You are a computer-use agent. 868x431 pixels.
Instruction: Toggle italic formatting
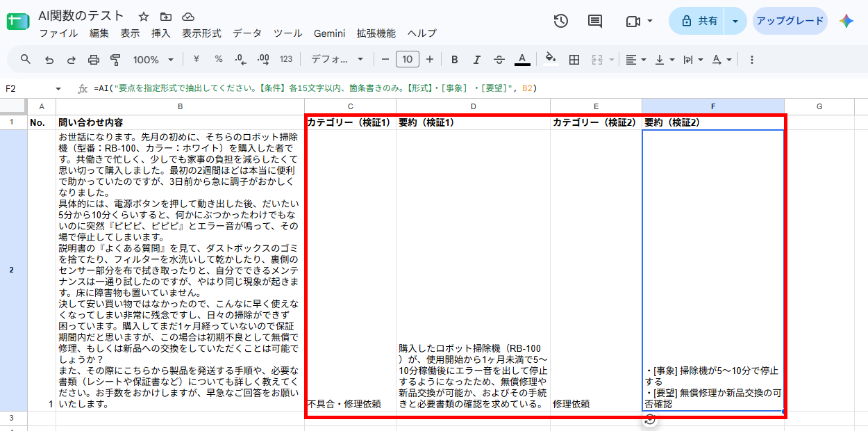[x=476, y=60]
